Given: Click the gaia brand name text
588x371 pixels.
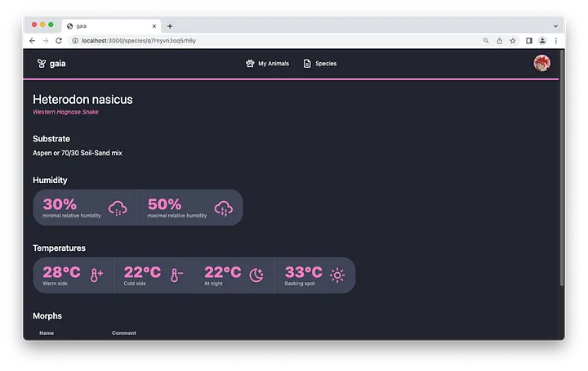Looking at the screenshot, I should [x=57, y=64].
